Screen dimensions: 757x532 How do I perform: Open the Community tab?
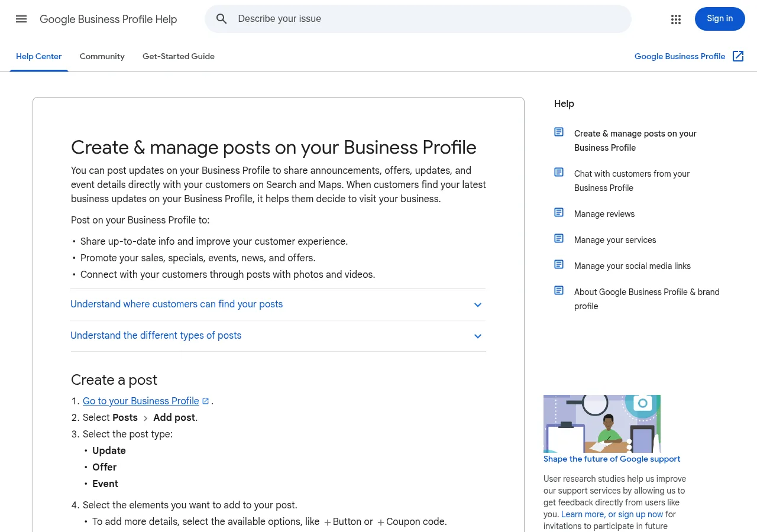tap(102, 56)
